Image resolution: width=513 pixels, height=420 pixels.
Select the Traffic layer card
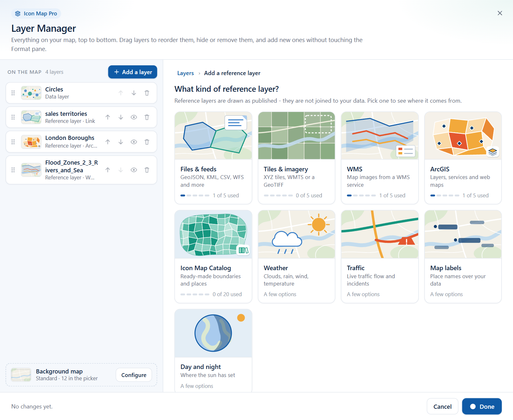click(380, 257)
